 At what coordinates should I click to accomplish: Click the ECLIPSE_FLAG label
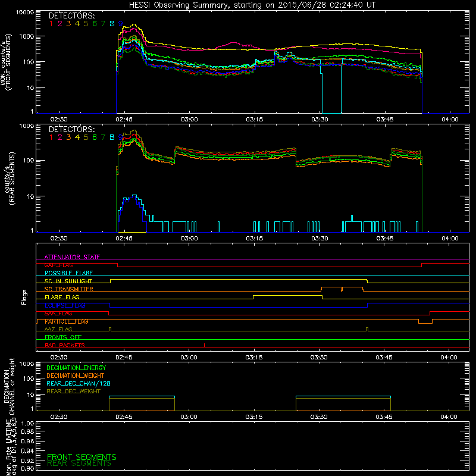(x=65, y=305)
